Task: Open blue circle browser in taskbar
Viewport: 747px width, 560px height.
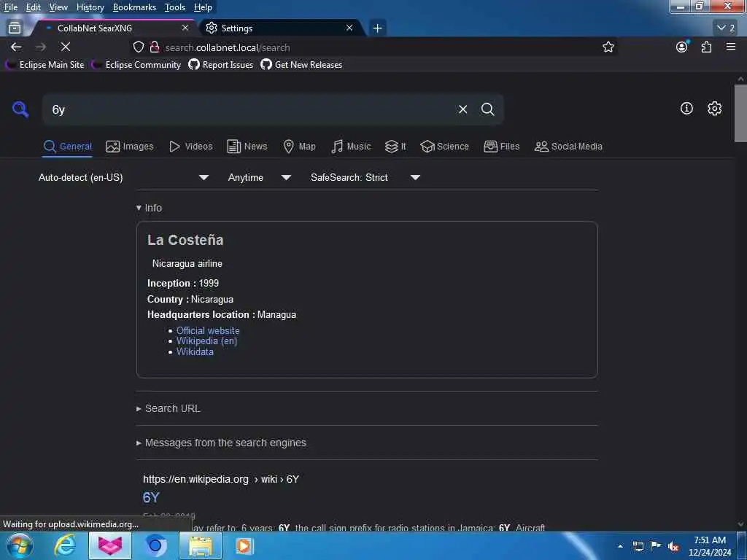Action: 155,545
